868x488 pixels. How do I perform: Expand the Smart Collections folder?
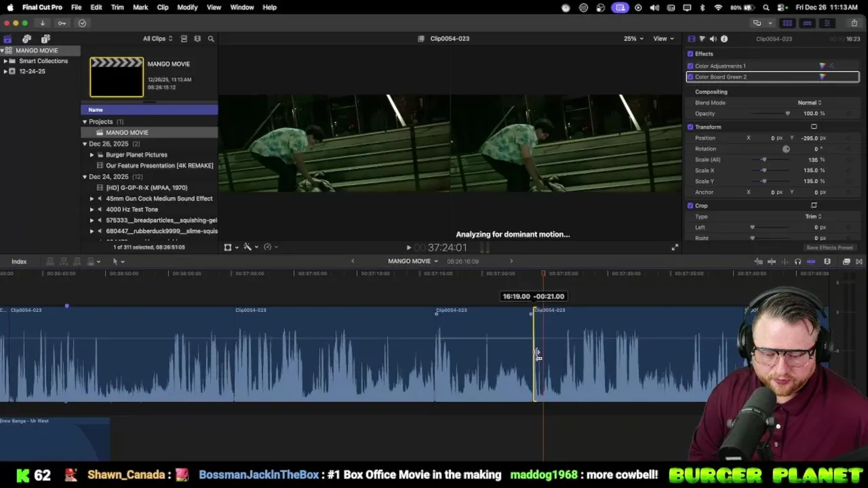pyautogui.click(x=5, y=61)
